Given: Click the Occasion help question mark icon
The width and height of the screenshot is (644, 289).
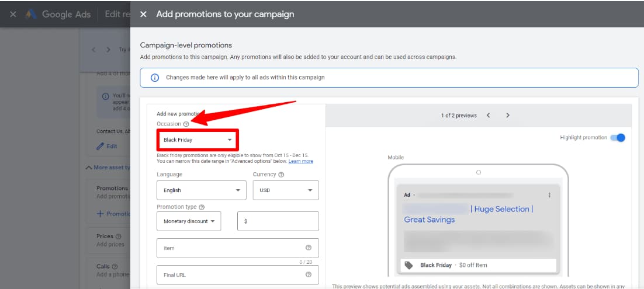Looking at the screenshot, I should (186, 124).
